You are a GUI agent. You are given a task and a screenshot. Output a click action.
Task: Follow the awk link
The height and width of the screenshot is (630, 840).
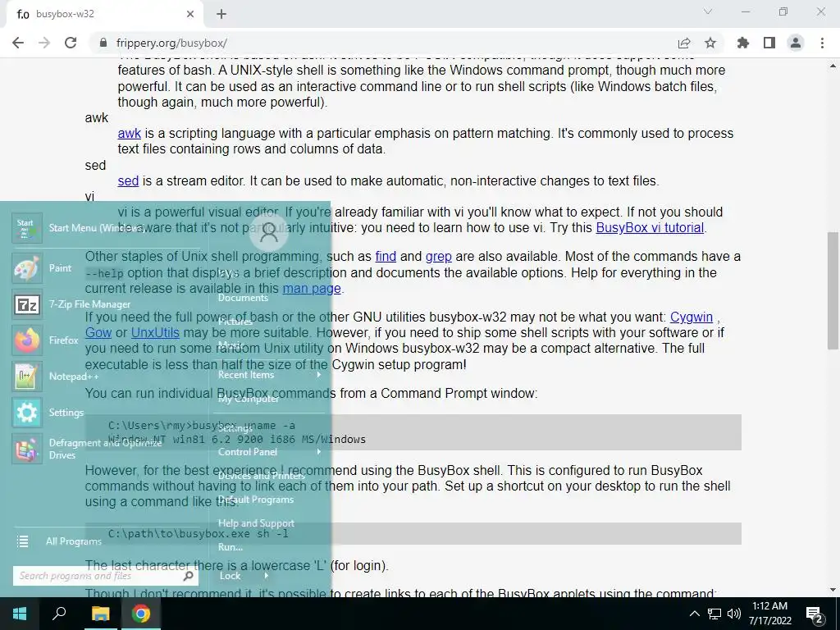coord(129,134)
